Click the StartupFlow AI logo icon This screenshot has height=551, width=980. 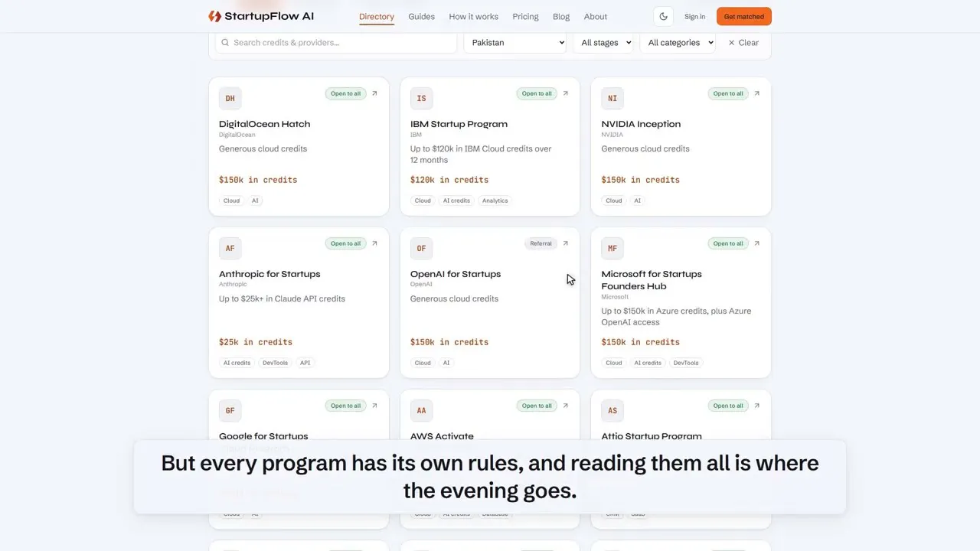(215, 16)
